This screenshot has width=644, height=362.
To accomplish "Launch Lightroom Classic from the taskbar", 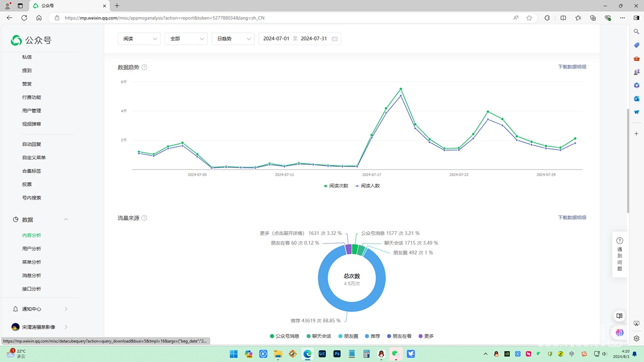I will pyautogui.click(x=323, y=354).
